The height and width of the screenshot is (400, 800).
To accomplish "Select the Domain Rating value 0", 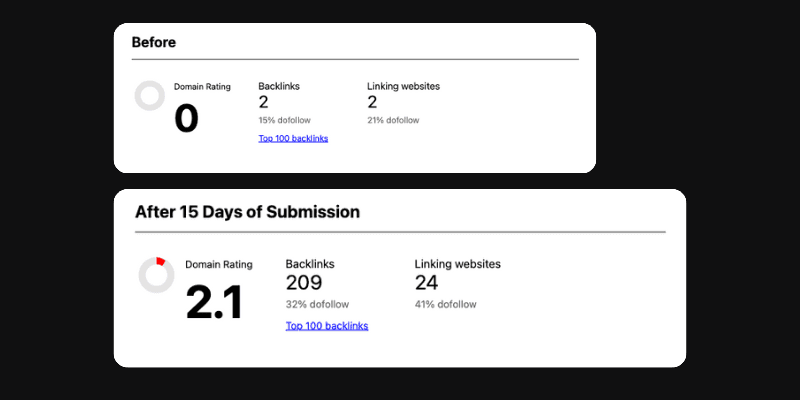I will (187, 118).
